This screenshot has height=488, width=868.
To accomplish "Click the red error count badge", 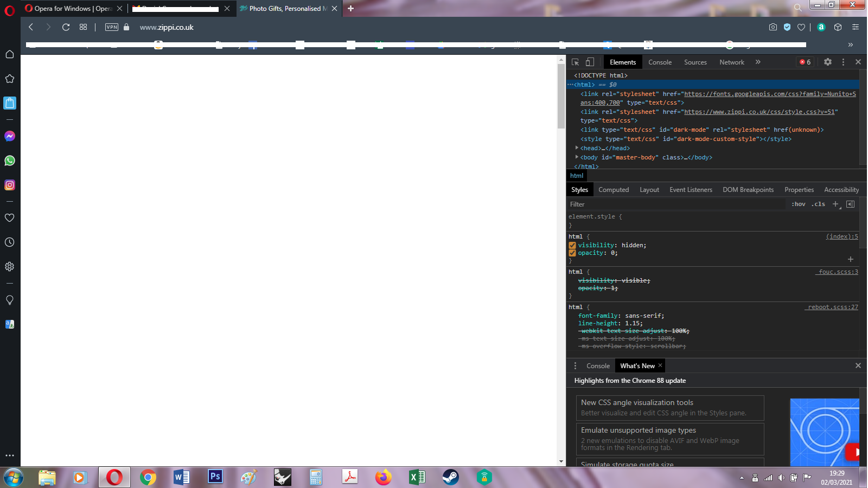I will coord(805,62).
